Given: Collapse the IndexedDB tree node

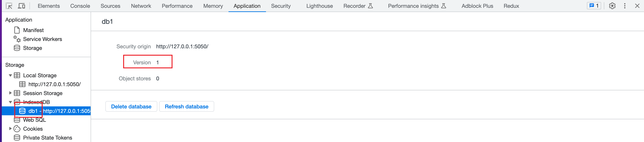Looking at the screenshot, I should point(10,102).
